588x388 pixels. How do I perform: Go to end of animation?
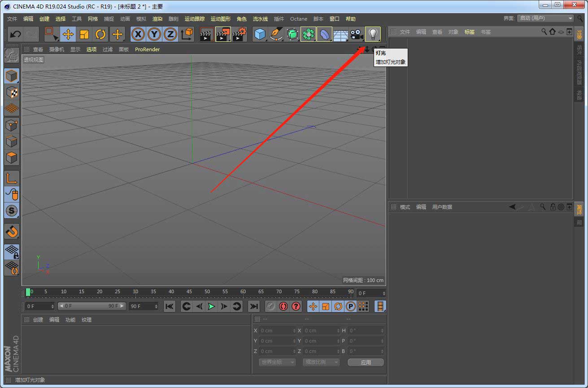[x=254, y=306]
